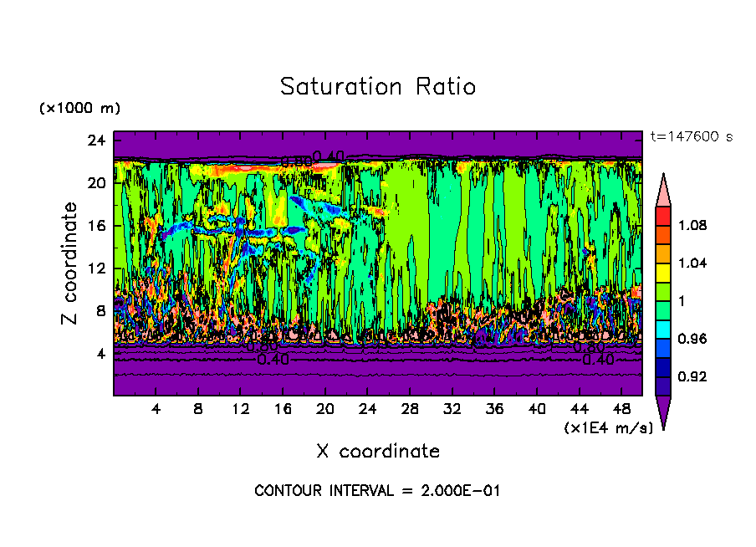This screenshot has height=547, width=756.
Task: Click the '(×1E4 m/s)' unit label
Action: point(608,427)
